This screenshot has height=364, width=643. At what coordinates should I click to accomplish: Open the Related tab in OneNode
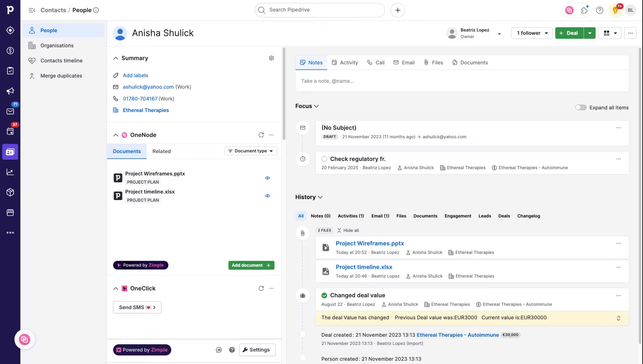click(161, 151)
